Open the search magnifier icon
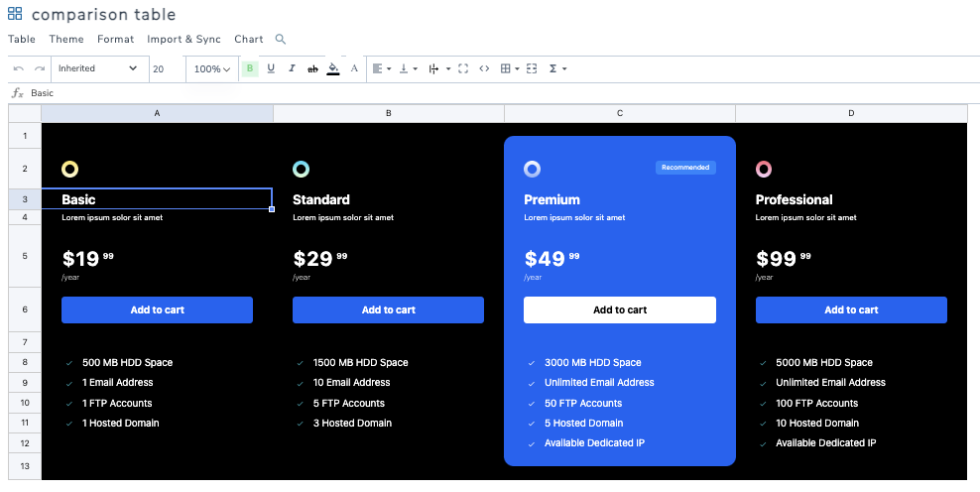The width and height of the screenshot is (980, 492). point(281,40)
